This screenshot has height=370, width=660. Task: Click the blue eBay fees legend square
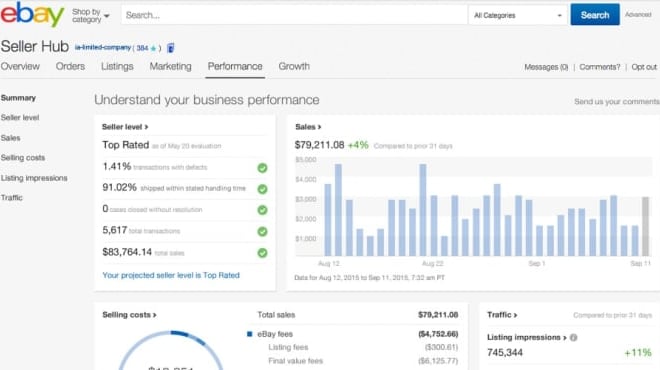coord(249,334)
